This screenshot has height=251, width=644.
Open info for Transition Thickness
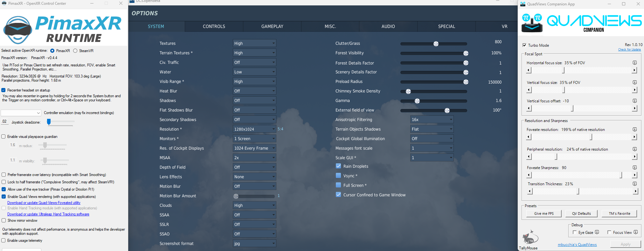point(634,184)
